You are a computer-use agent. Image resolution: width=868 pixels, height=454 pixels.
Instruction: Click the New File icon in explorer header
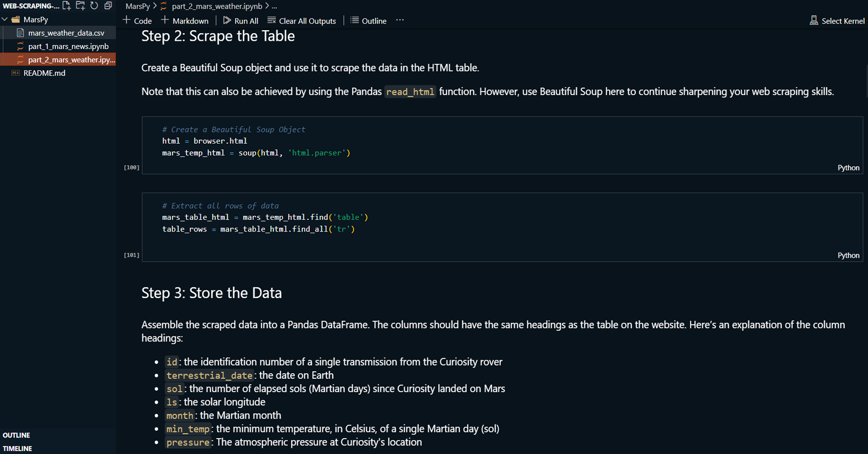click(66, 6)
